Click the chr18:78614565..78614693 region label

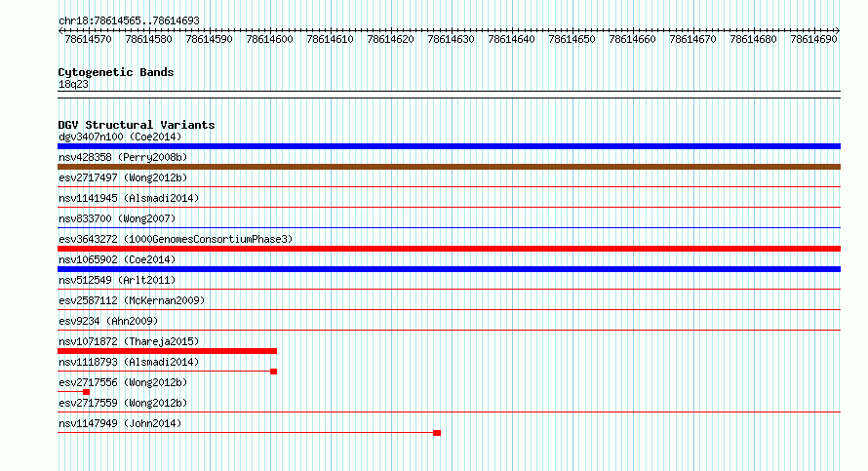point(129,21)
